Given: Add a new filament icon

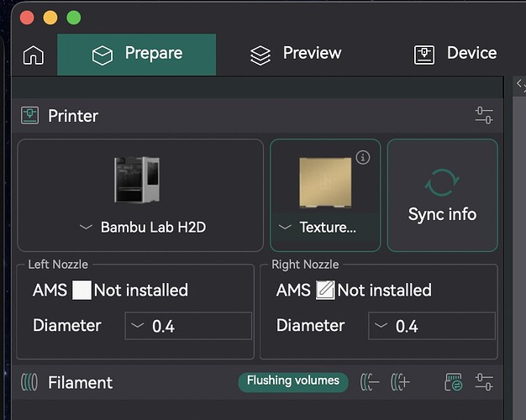Looking at the screenshot, I should [x=400, y=382].
